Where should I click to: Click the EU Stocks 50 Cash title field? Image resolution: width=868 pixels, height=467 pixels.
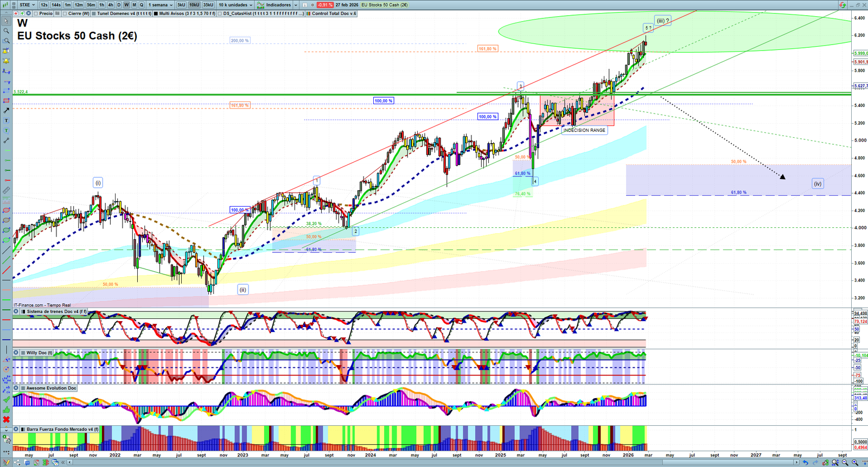pos(384,5)
